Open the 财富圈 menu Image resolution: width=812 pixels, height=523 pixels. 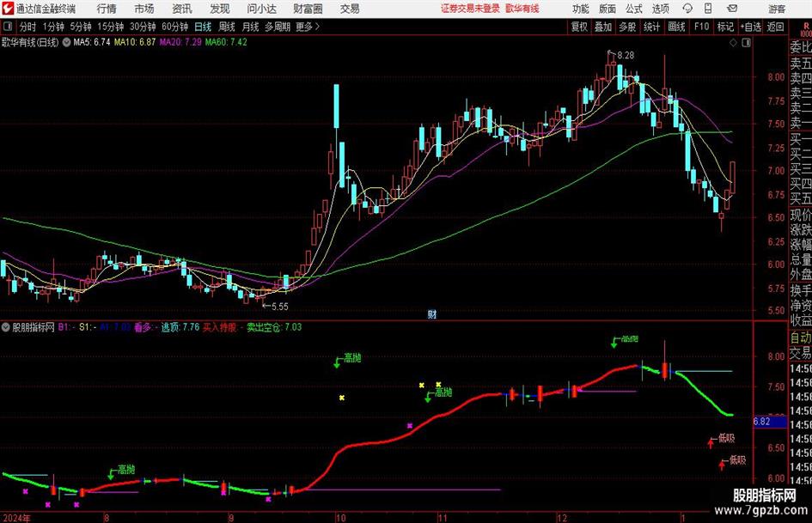(x=308, y=9)
